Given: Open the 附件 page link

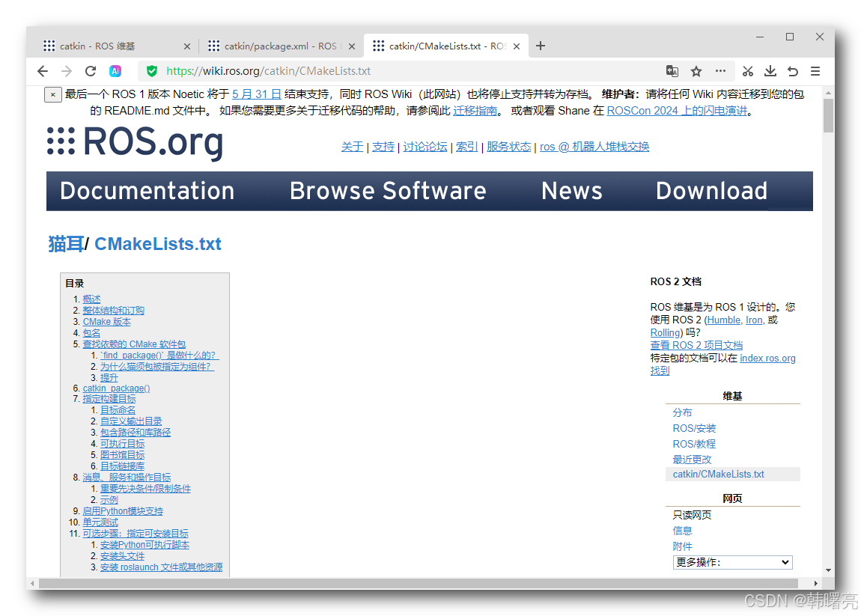Looking at the screenshot, I should 682,546.
